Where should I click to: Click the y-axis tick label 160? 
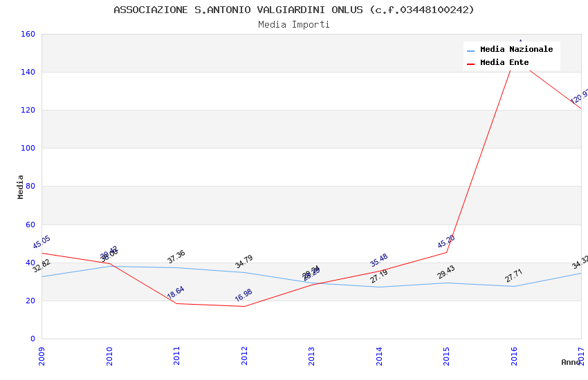click(28, 34)
